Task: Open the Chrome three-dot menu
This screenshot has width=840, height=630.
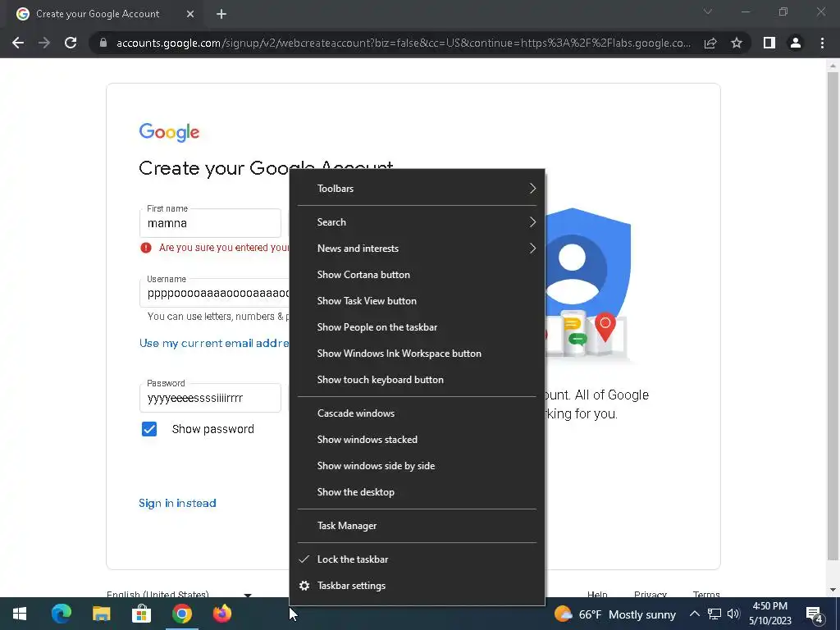Action: 822,43
